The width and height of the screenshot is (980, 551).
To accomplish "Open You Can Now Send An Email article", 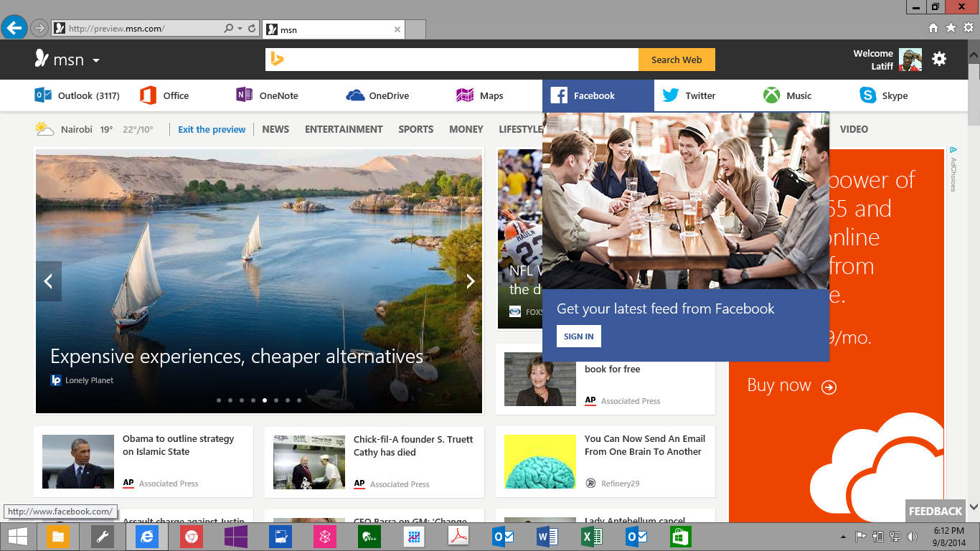I will point(645,445).
